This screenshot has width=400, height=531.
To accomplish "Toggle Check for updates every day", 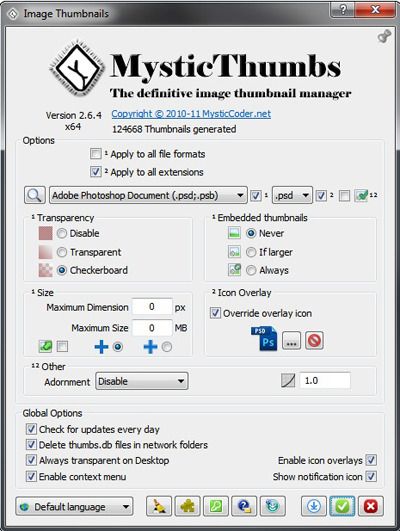I will [x=31, y=429].
